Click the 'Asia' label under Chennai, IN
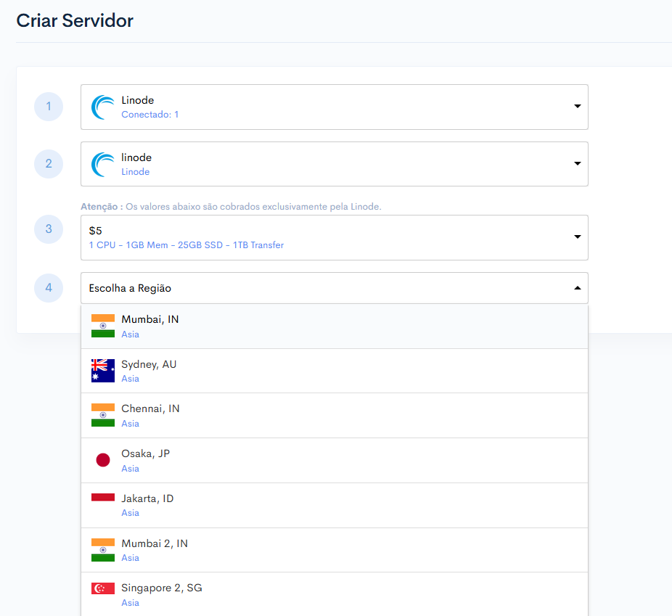 pos(131,423)
